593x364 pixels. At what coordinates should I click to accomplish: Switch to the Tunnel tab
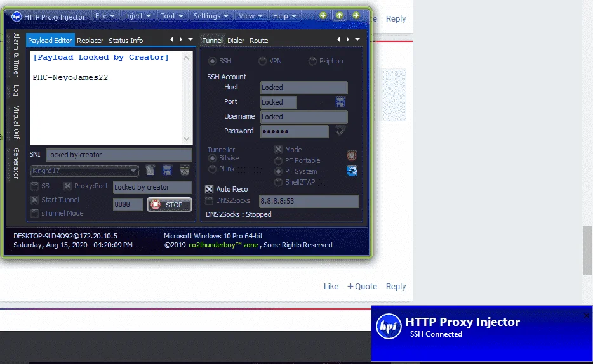212,41
